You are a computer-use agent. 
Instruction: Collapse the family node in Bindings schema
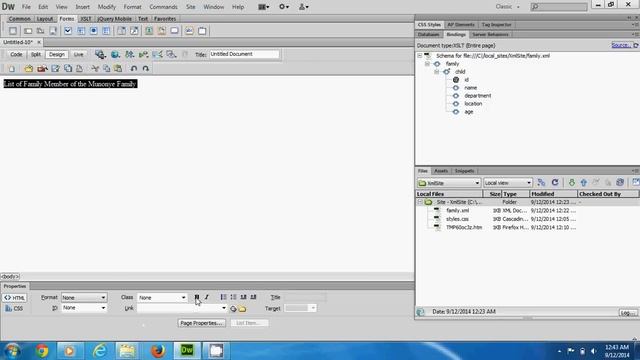(x=427, y=64)
